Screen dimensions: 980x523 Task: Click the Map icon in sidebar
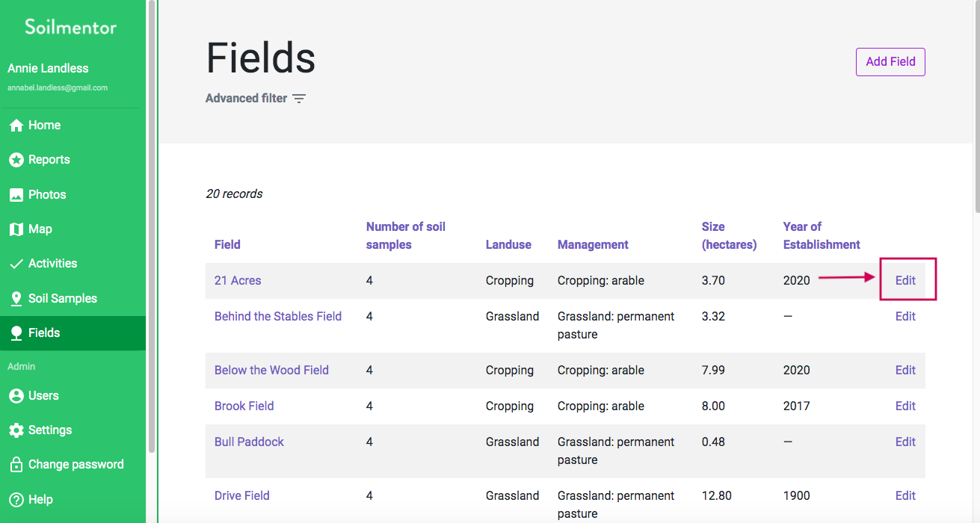16,229
